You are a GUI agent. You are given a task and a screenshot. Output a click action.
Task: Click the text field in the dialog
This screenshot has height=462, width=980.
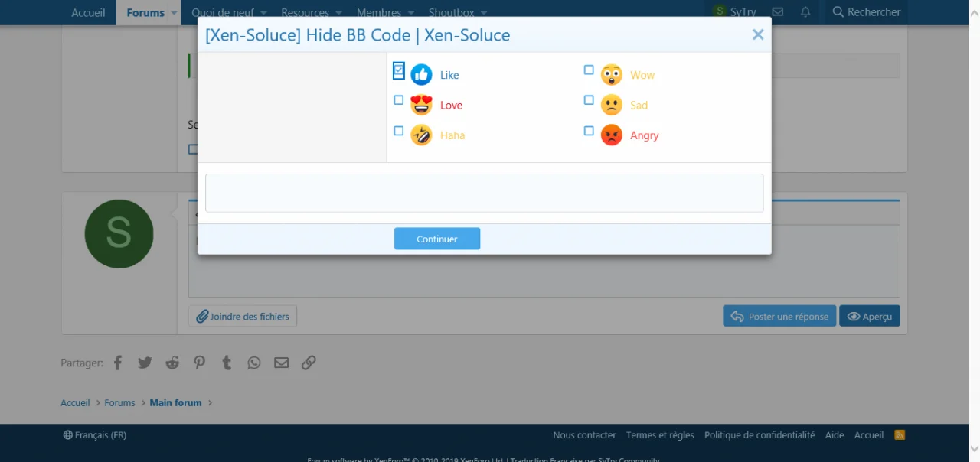coord(484,193)
